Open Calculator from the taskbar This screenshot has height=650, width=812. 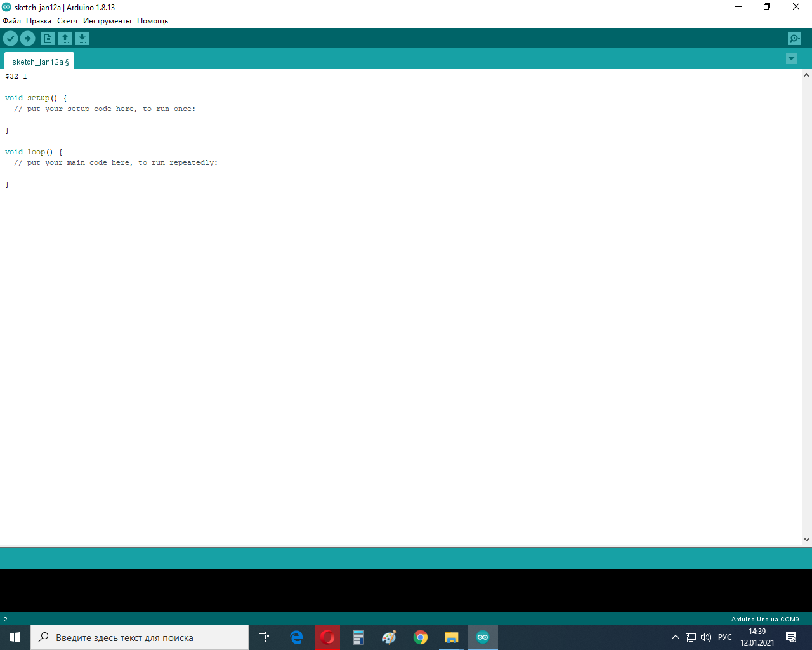click(x=358, y=637)
